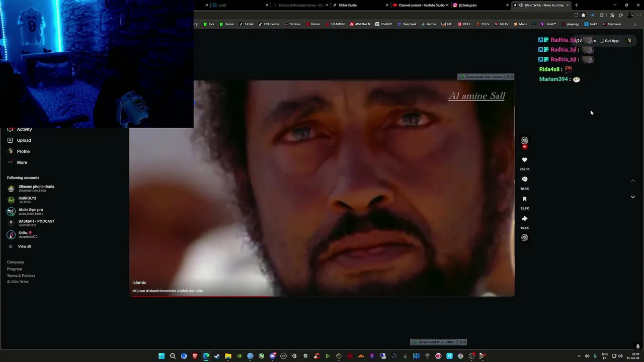Show more bookmarks with the overflow chevron
644x362 pixels.
point(635,24)
